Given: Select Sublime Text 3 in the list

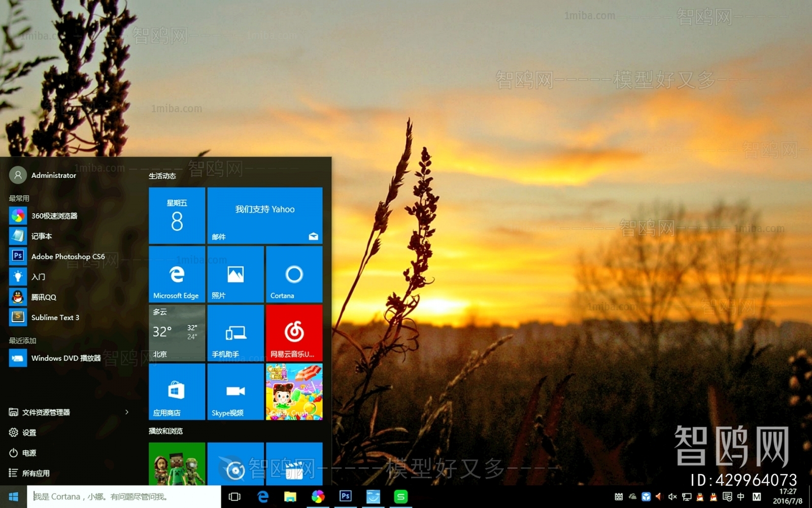Looking at the screenshot, I should click(55, 317).
